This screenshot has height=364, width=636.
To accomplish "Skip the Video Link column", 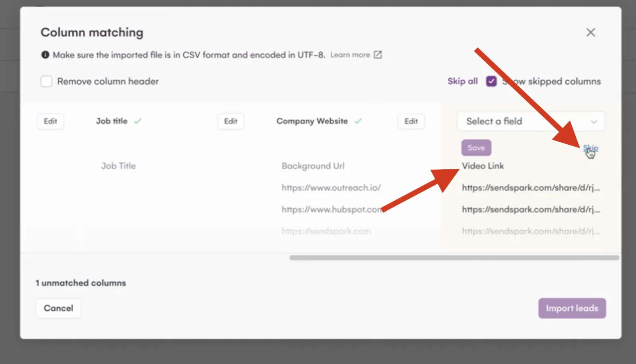I will [x=590, y=148].
